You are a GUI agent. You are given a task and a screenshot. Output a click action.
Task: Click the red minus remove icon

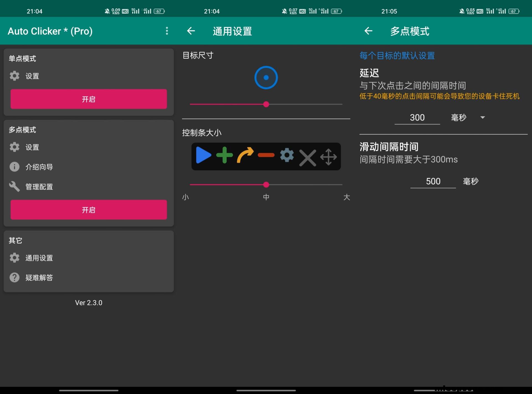tap(266, 155)
